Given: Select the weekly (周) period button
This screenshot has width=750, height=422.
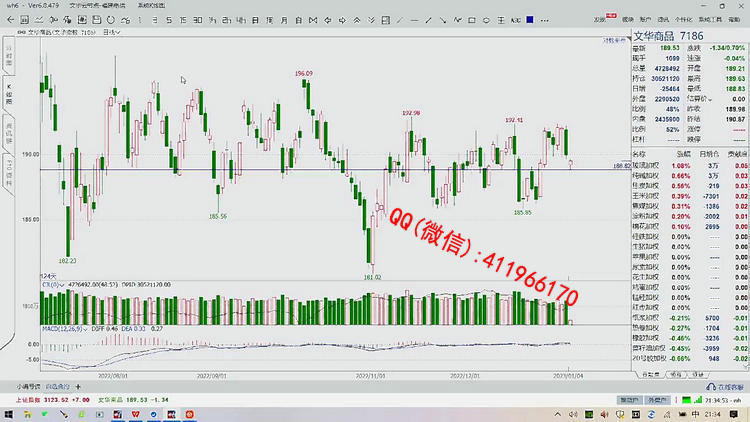Looking at the screenshot, I should (x=270, y=20).
